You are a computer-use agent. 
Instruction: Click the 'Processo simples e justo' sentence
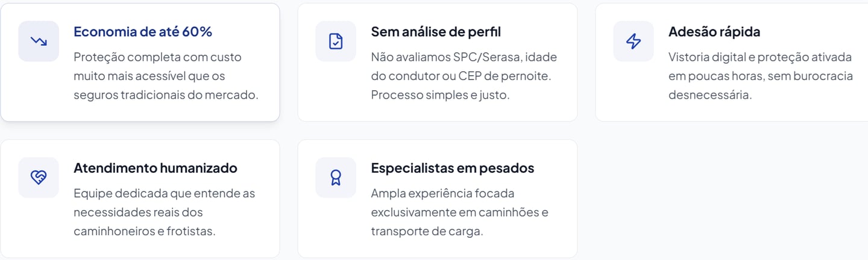point(440,95)
